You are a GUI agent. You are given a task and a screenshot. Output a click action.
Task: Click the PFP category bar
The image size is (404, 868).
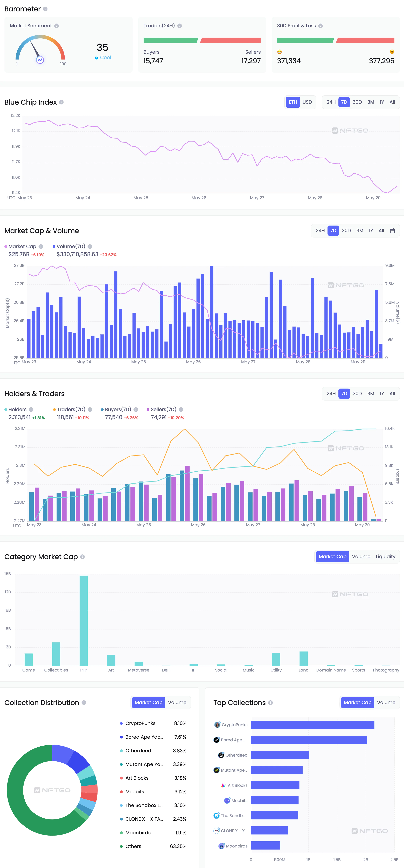point(83,620)
